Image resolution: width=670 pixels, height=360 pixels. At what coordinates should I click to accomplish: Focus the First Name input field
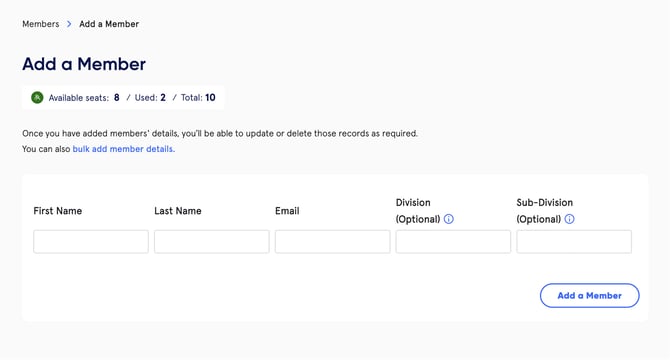tap(91, 242)
